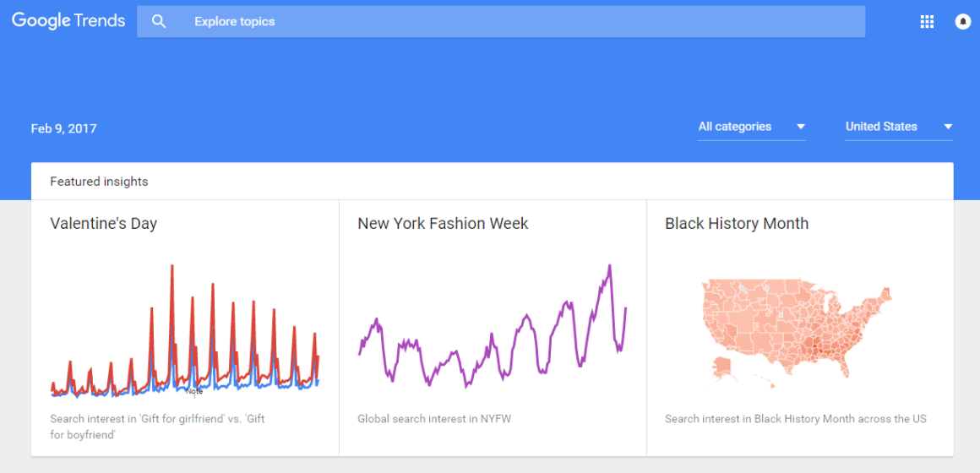Click the US map for Black History Month
The image size is (980, 473).
coord(796,333)
